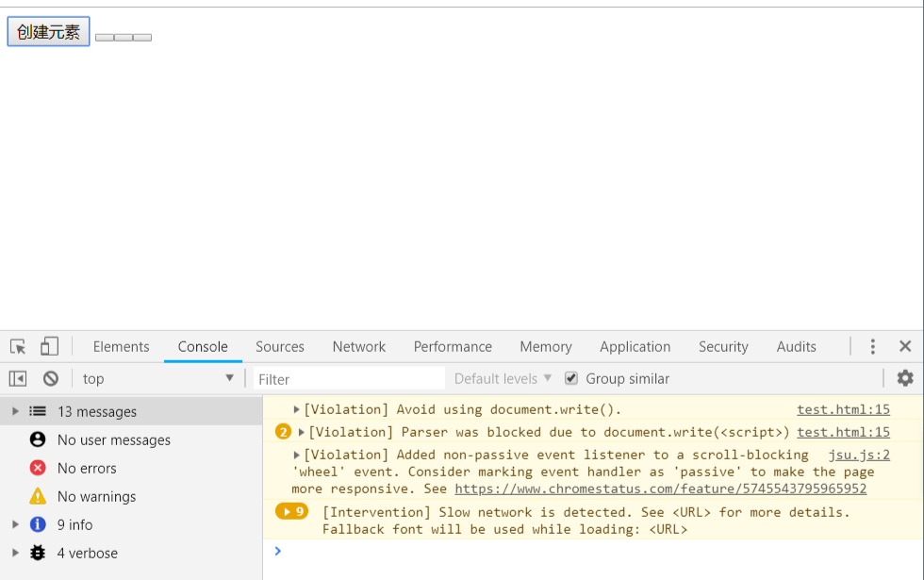Image resolution: width=924 pixels, height=580 pixels.
Task: Show the console sidebar pane
Action: (x=17, y=378)
